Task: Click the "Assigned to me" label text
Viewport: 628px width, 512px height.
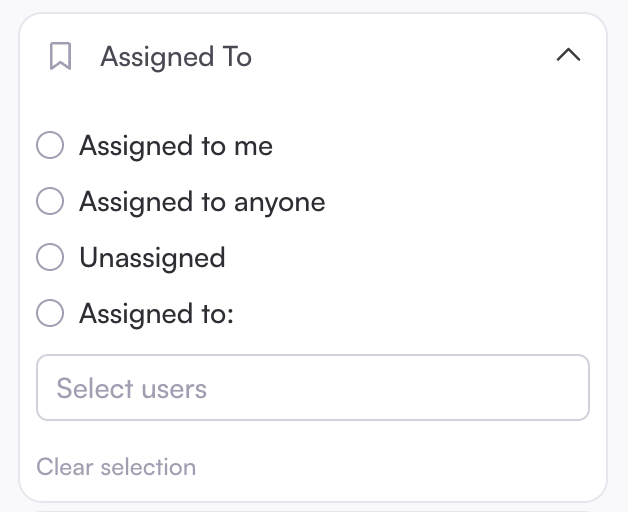Action: click(176, 146)
